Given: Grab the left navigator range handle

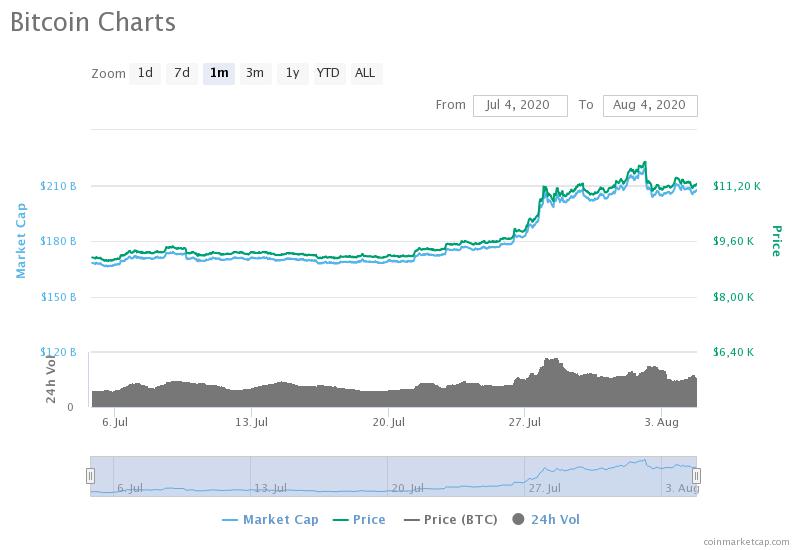Looking at the screenshot, I should [x=90, y=476].
